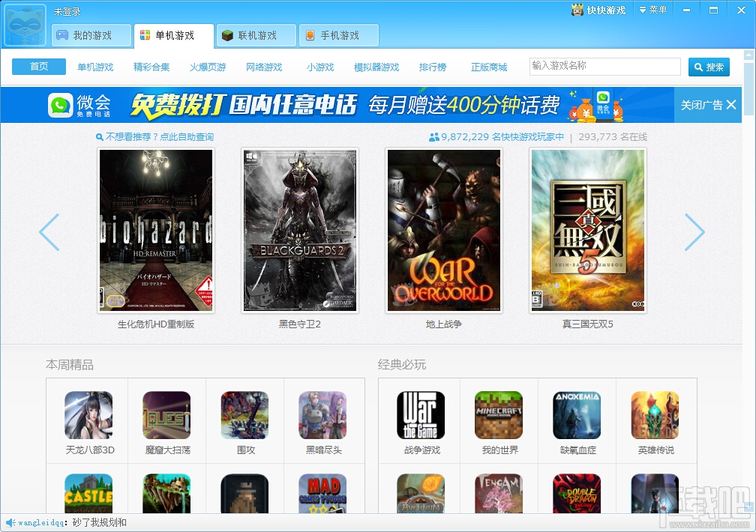This screenshot has height=532, width=756.
Task: Click the vertical scrollbar thumb
Action: coord(749,88)
